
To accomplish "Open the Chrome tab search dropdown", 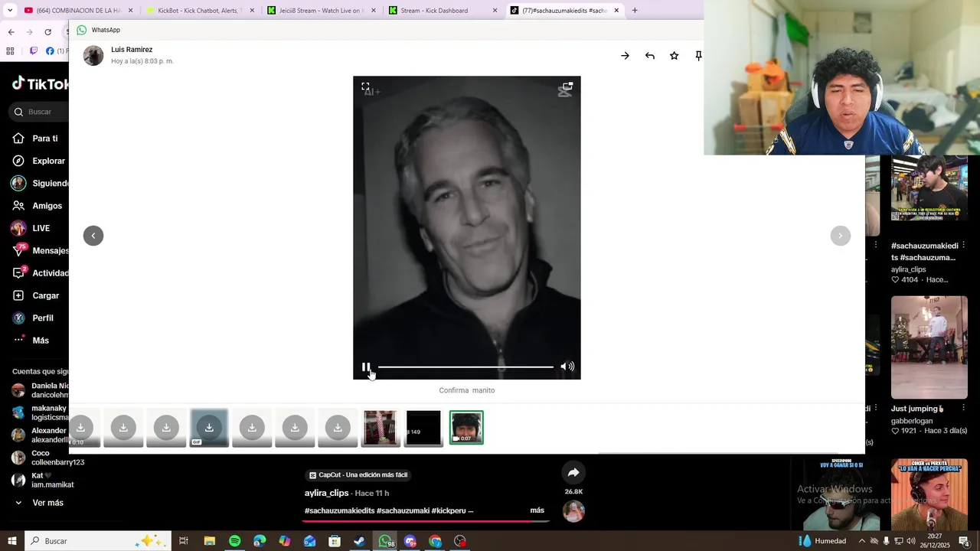I will pos(10,11).
